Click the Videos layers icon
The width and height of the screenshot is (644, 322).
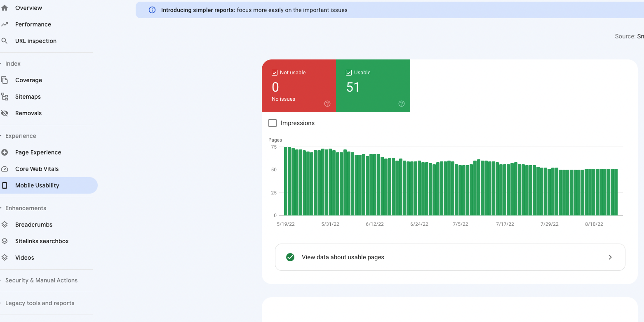5,258
